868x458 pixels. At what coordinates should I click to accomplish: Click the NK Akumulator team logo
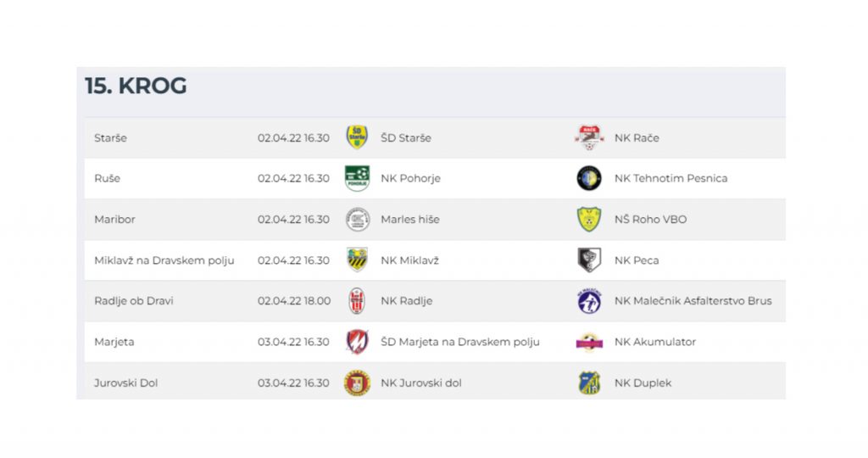pos(589,342)
